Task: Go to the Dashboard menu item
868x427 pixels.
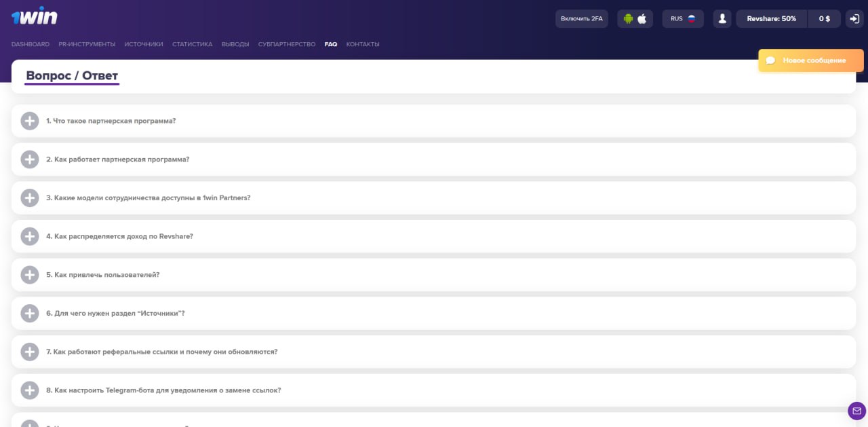Action: click(31, 44)
